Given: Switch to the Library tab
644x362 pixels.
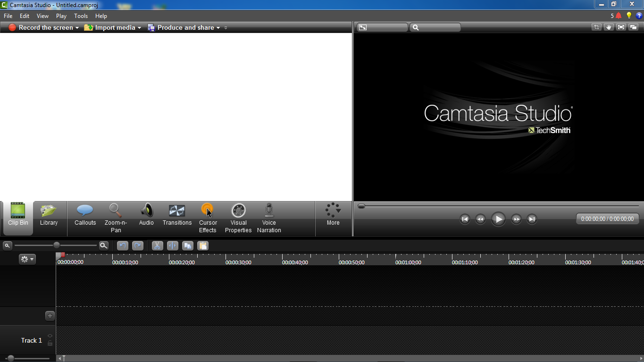Looking at the screenshot, I should (x=49, y=215).
